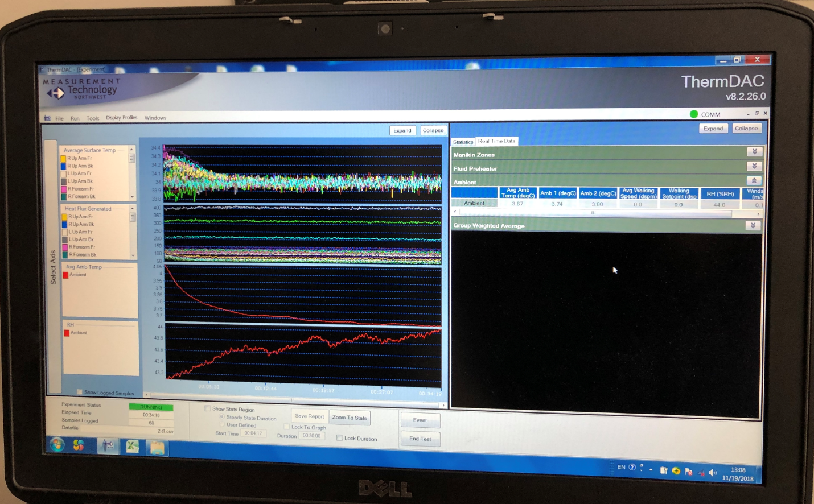Collapse the Ambient section
814x504 pixels.
point(754,180)
